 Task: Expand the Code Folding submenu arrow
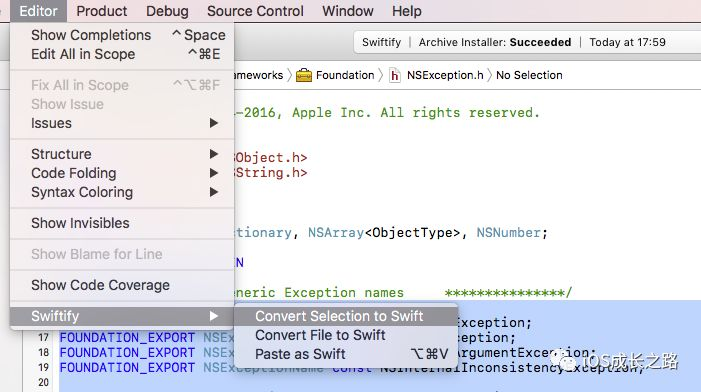(x=214, y=173)
